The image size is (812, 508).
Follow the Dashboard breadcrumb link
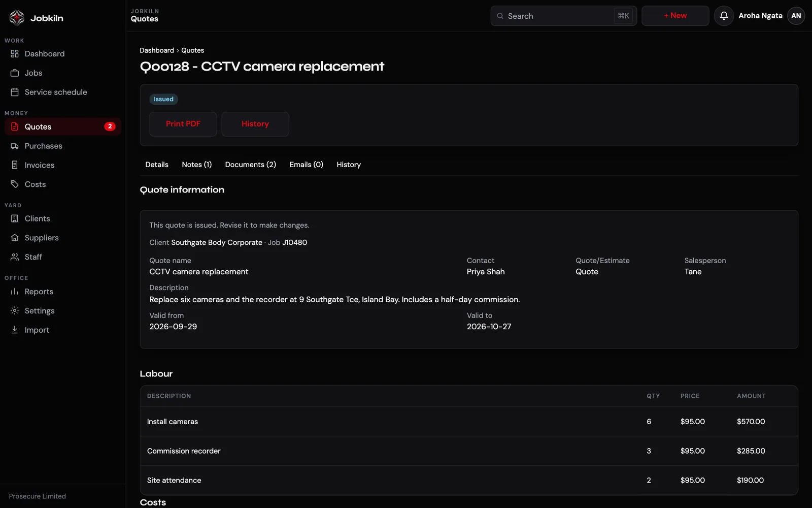pos(157,50)
